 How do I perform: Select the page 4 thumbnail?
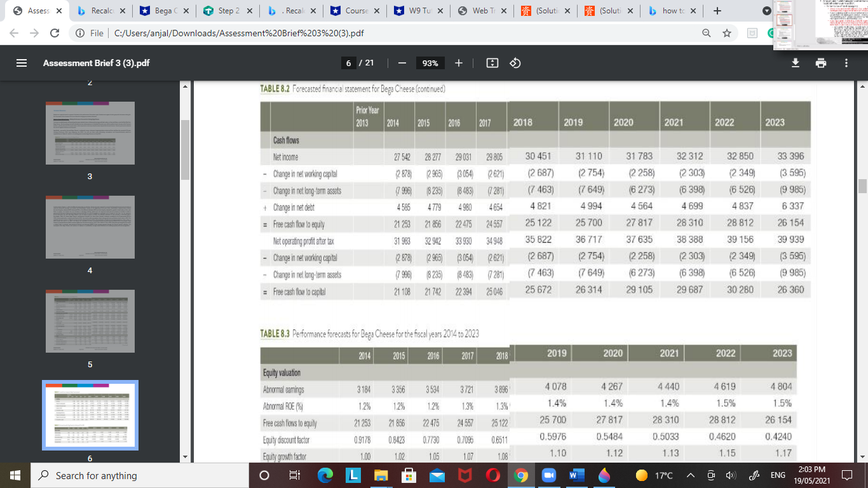click(90, 227)
